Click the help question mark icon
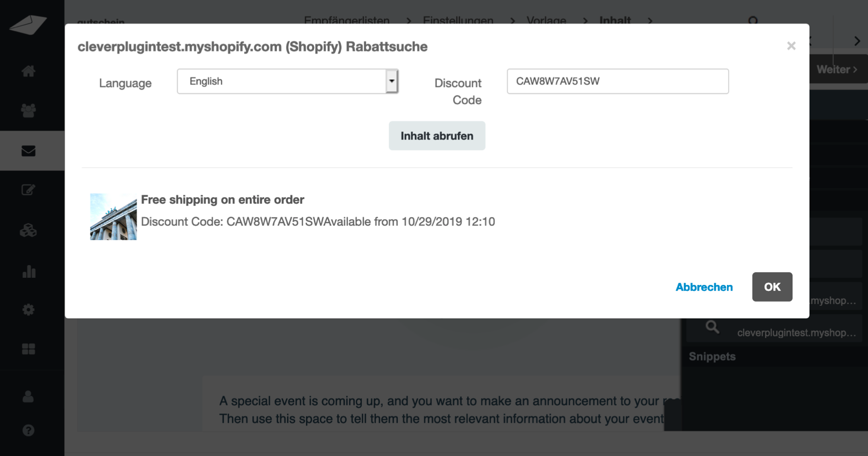The height and width of the screenshot is (456, 868). (28, 430)
